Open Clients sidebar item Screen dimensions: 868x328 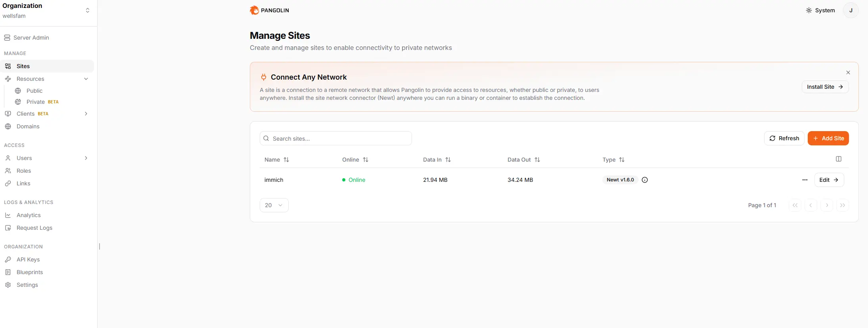(26, 114)
